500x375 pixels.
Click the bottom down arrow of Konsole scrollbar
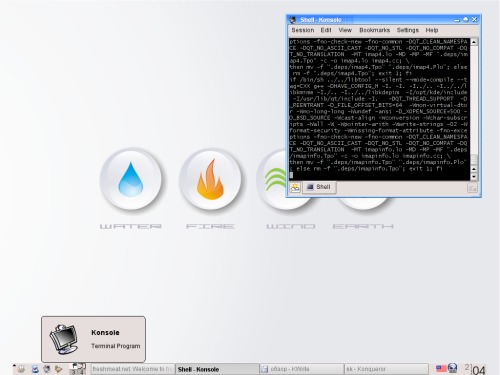click(x=474, y=177)
